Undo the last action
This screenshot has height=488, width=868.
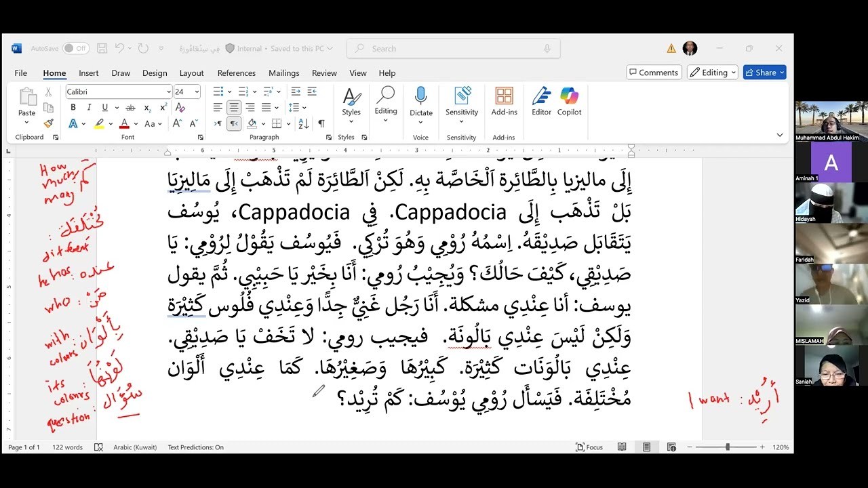point(119,48)
